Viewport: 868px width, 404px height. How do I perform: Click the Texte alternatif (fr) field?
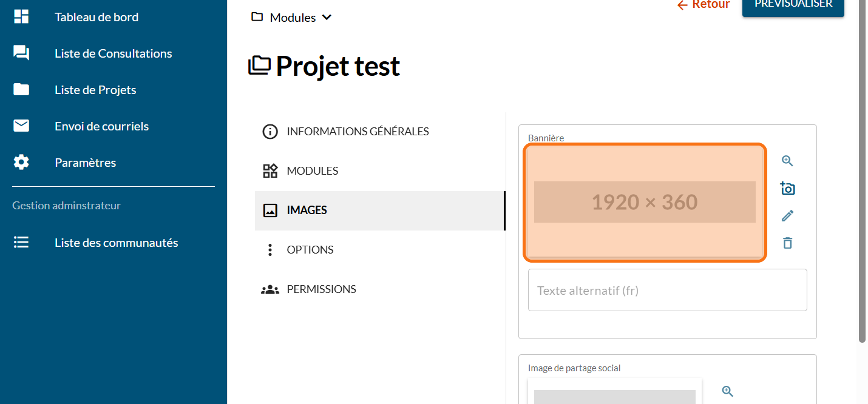(667, 290)
